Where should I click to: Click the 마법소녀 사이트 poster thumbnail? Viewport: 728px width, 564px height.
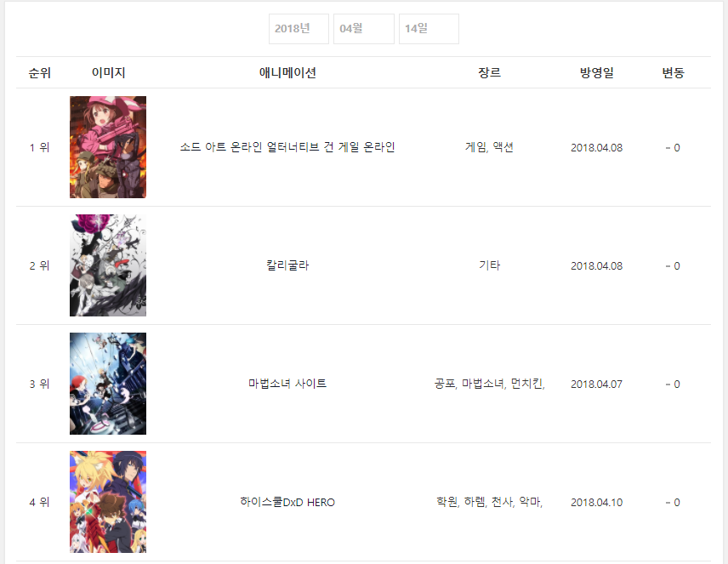pyautogui.click(x=108, y=384)
